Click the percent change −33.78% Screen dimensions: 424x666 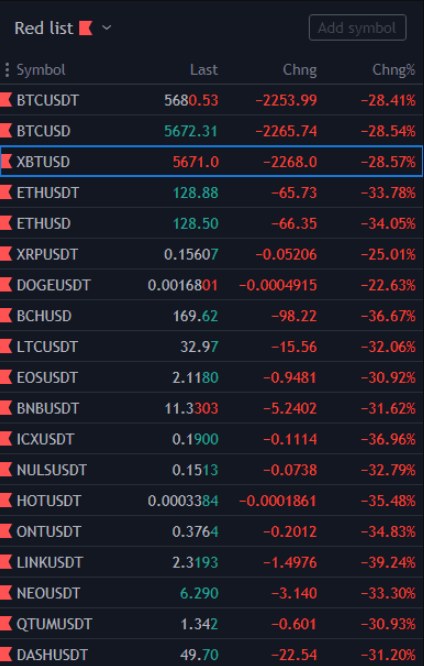point(388,192)
